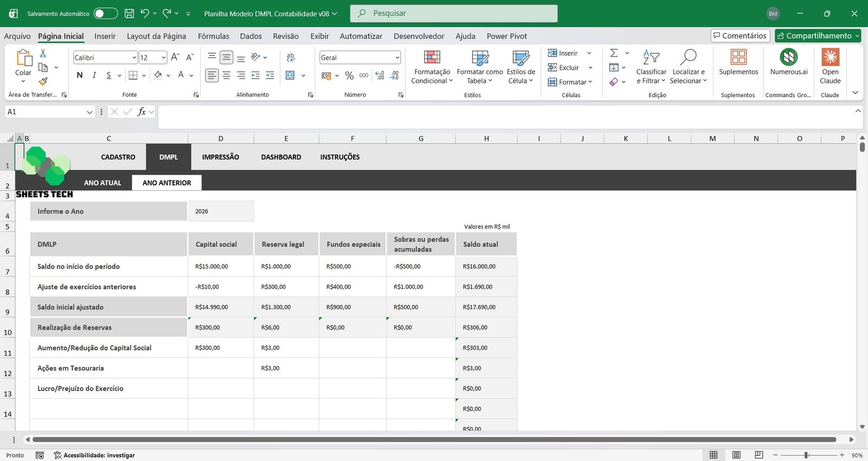
Task: Open the Fórmulas ribbon tab
Action: coord(213,36)
